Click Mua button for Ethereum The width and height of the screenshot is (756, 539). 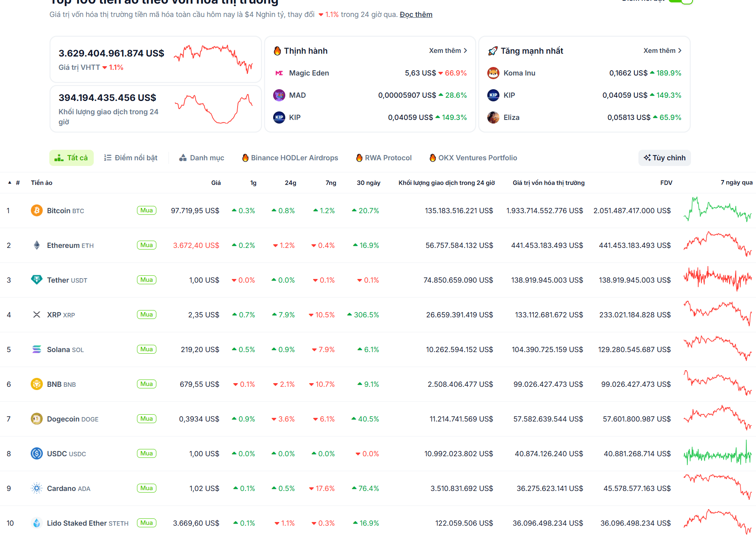pyautogui.click(x=147, y=245)
